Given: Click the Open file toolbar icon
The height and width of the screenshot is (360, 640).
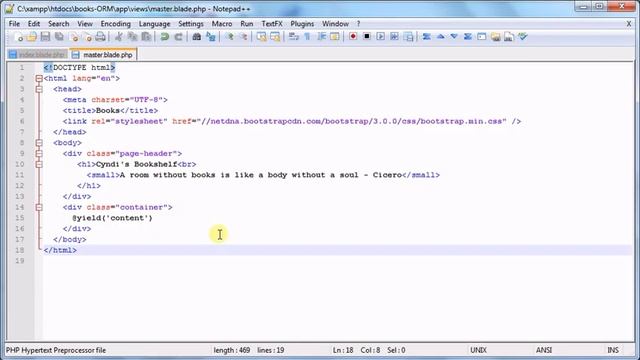Looking at the screenshot, I should [x=32, y=37].
